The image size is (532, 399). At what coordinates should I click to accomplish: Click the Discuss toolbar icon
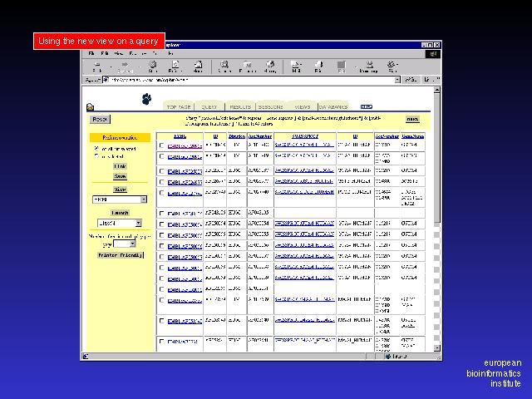pos(369,64)
